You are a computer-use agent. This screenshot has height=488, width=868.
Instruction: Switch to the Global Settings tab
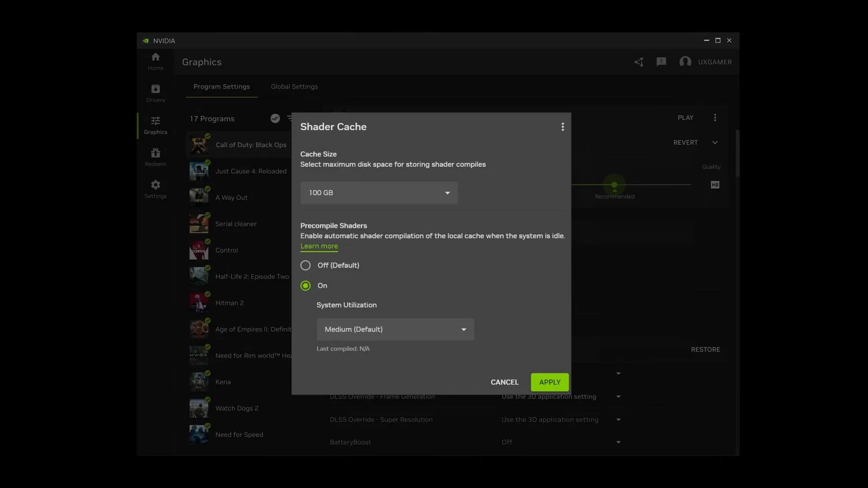pyautogui.click(x=294, y=87)
